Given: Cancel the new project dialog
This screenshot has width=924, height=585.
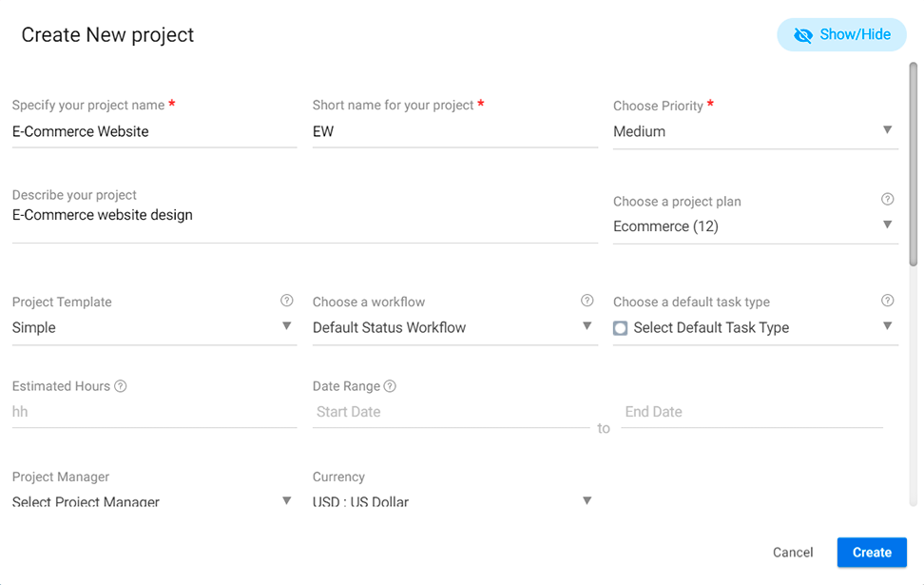Looking at the screenshot, I should (x=793, y=553).
